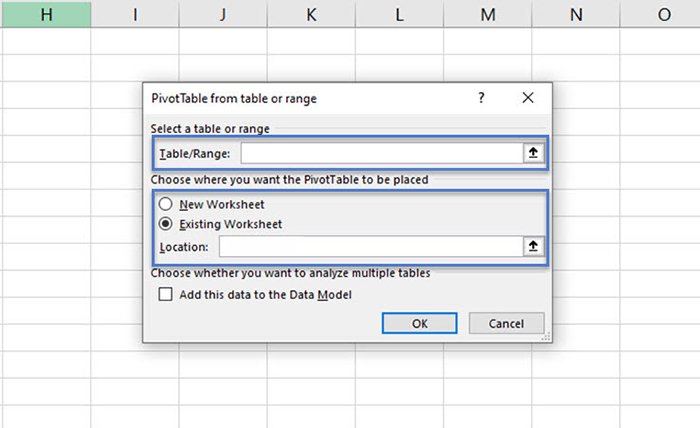Select column N header
The image size is (700, 428).
click(x=575, y=14)
